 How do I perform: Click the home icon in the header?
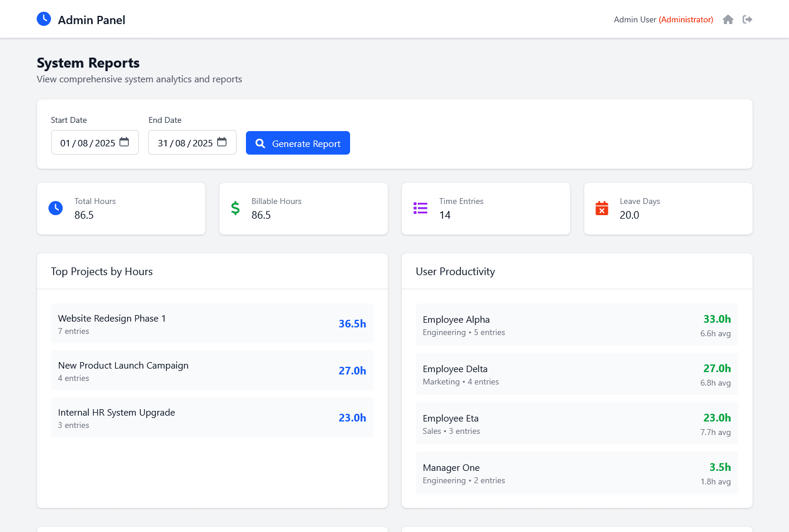pos(728,19)
